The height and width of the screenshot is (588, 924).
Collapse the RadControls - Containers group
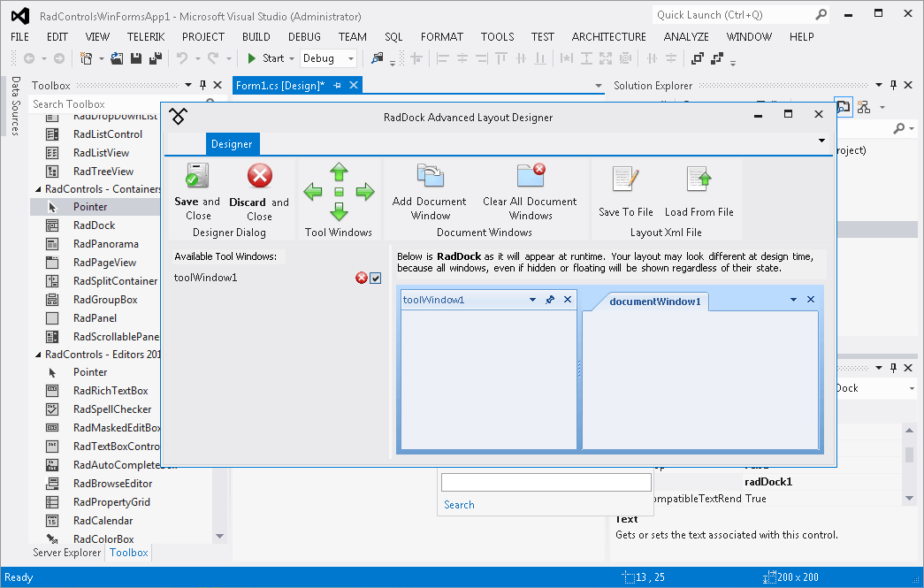[x=38, y=189]
